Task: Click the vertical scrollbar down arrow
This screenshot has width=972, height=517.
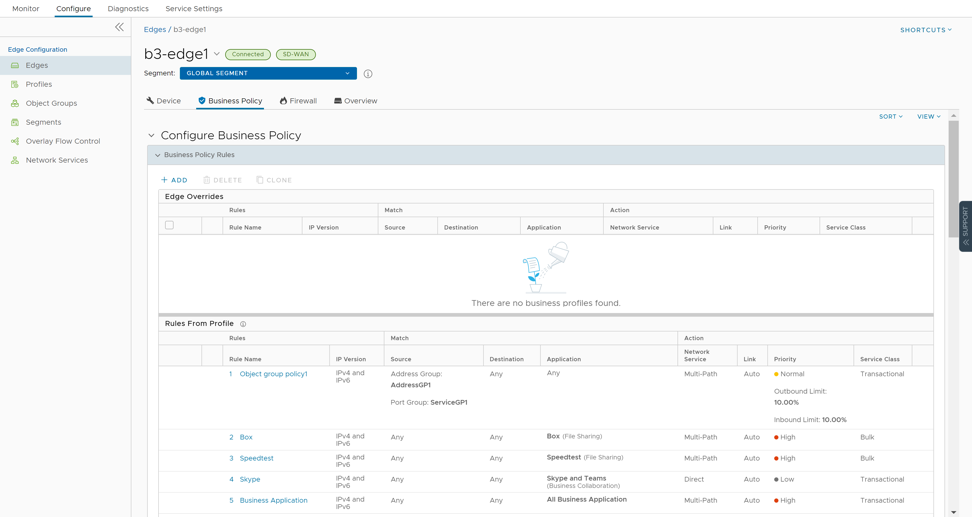Action: point(953,512)
